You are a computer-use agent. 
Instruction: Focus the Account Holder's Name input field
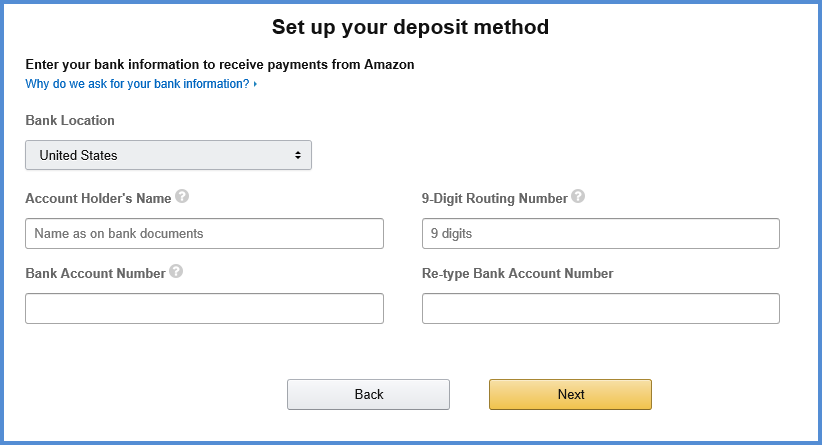tap(204, 233)
